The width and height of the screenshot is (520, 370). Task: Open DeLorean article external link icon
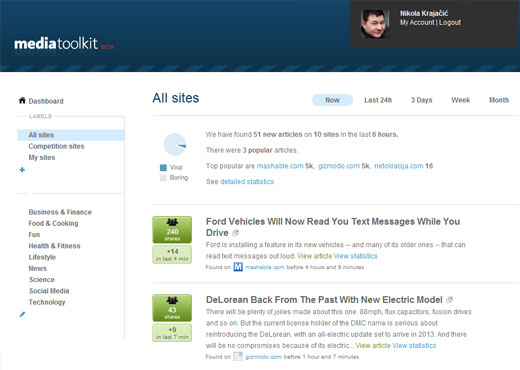(x=449, y=300)
